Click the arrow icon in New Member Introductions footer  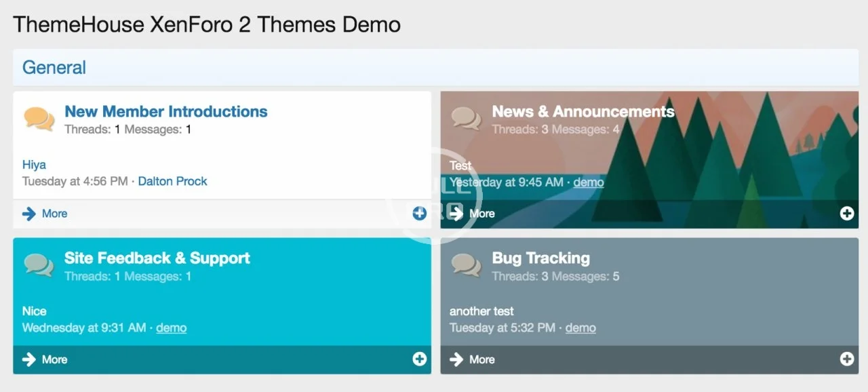pyautogui.click(x=28, y=214)
